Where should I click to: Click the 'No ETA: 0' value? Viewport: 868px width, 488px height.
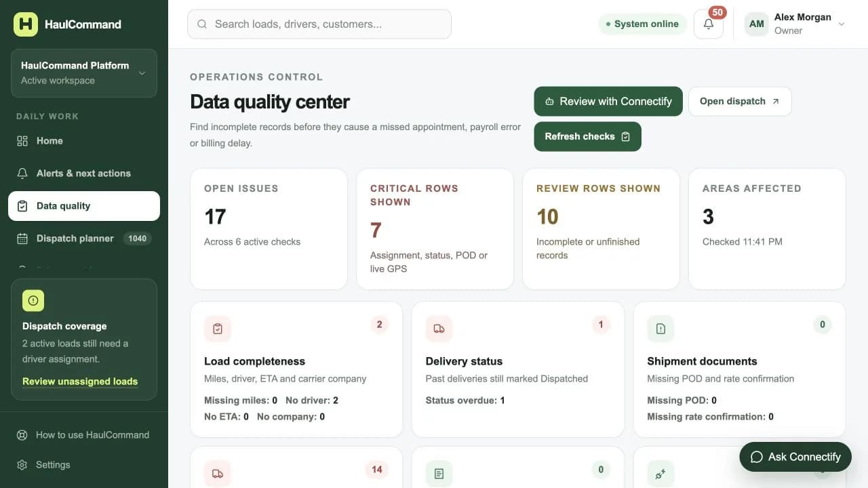click(226, 417)
